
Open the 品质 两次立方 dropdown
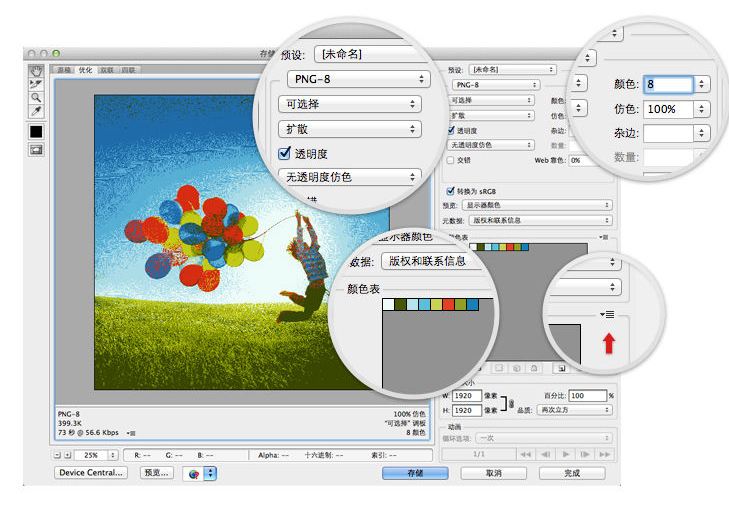click(575, 410)
